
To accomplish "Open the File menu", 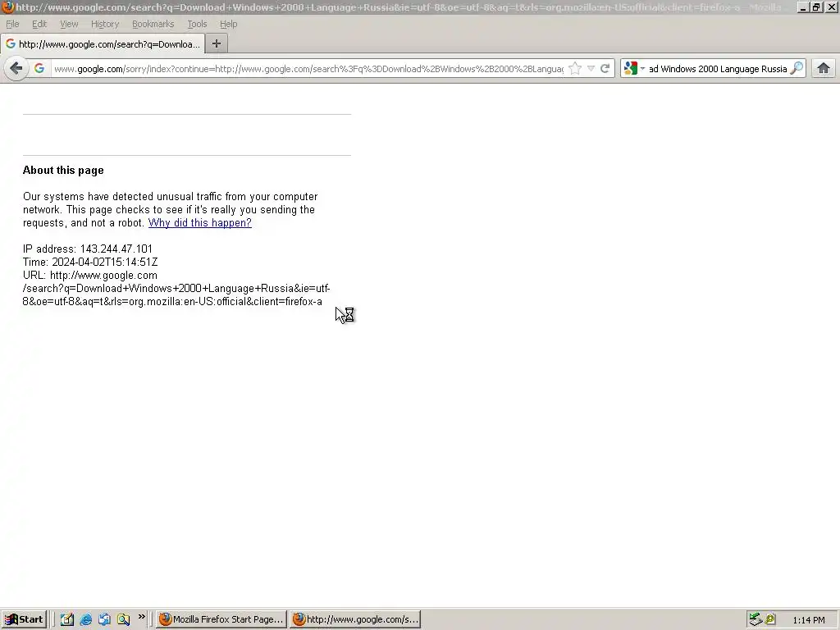I will (12, 24).
